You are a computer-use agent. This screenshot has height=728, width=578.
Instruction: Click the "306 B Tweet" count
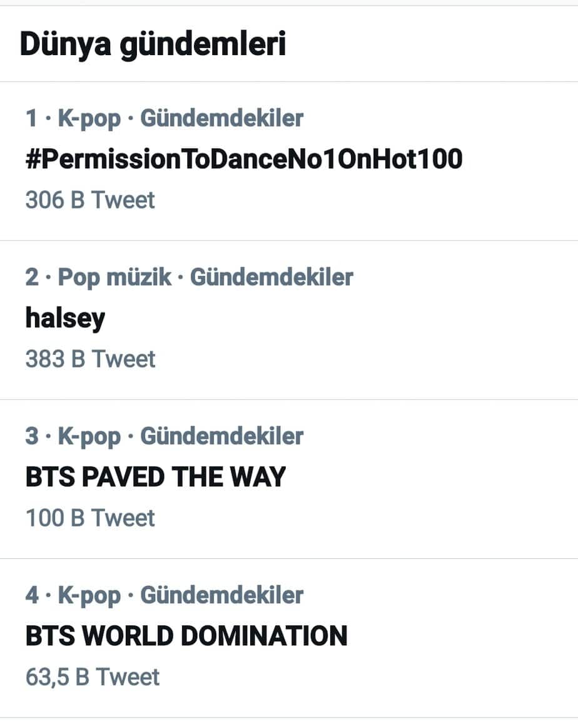pos(90,200)
